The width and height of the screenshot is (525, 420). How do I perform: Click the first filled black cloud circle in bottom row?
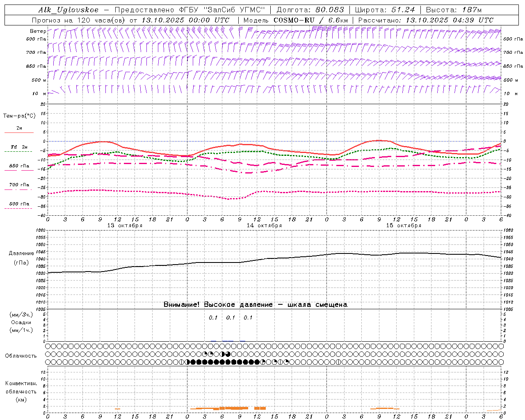point(193,362)
